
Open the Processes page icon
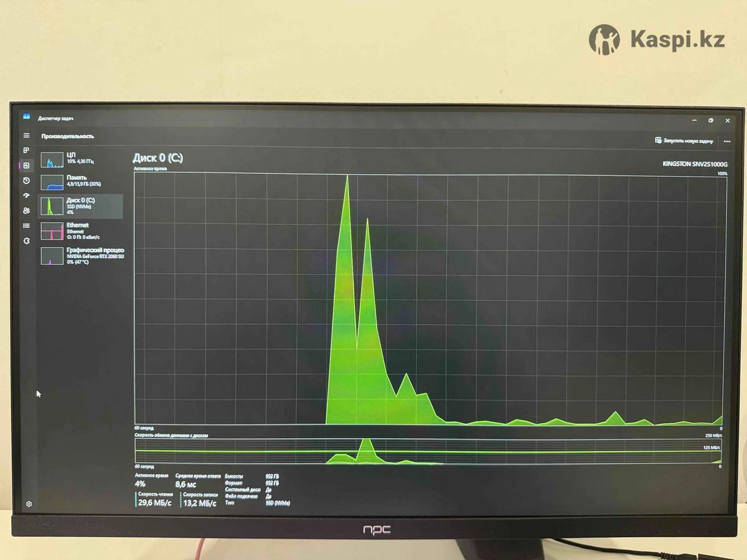(x=26, y=150)
